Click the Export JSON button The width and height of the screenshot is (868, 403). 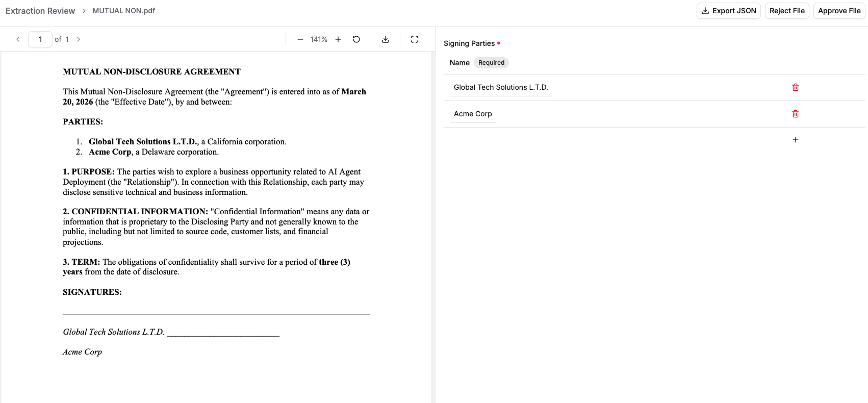pos(728,11)
